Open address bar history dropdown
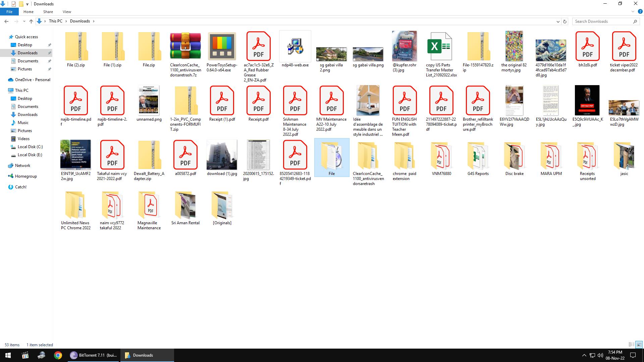The width and height of the screenshot is (644, 362). [558, 21]
